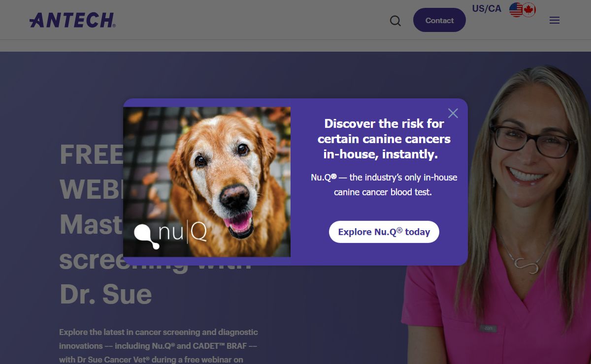Click the nu|Q logo on the dog photo
The height and width of the screenshot is (364, 591).
(x=170, y=234)
